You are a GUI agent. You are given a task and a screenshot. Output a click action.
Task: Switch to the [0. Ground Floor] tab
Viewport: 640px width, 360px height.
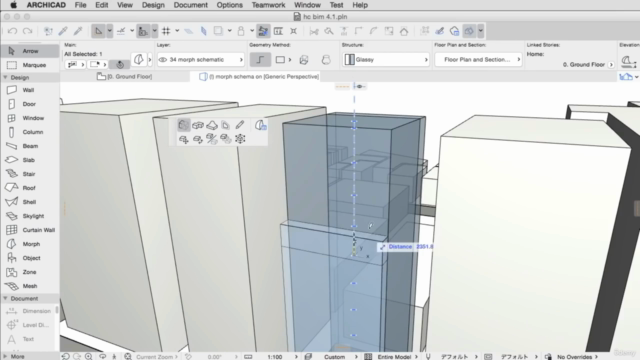124,76
